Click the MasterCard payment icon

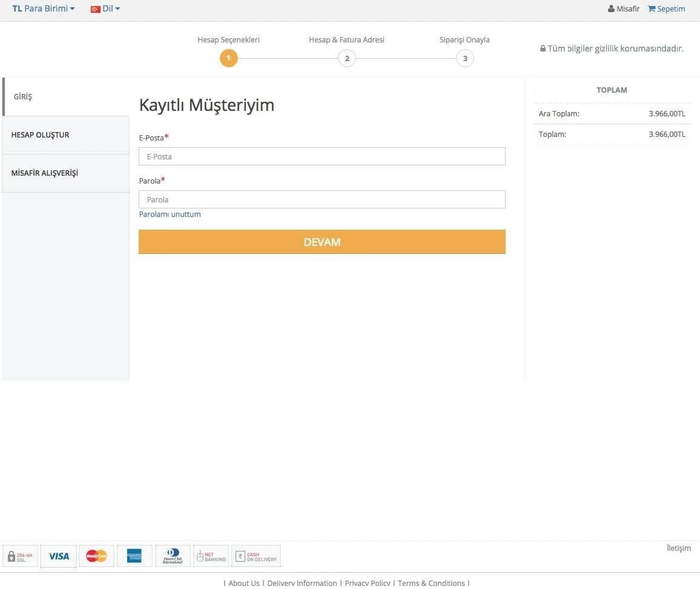point(96,556)
